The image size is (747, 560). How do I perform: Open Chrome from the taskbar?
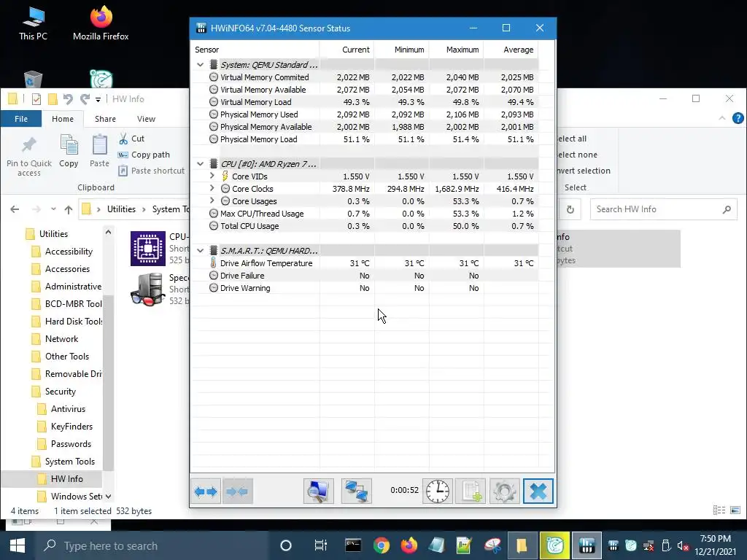(381, 545)
